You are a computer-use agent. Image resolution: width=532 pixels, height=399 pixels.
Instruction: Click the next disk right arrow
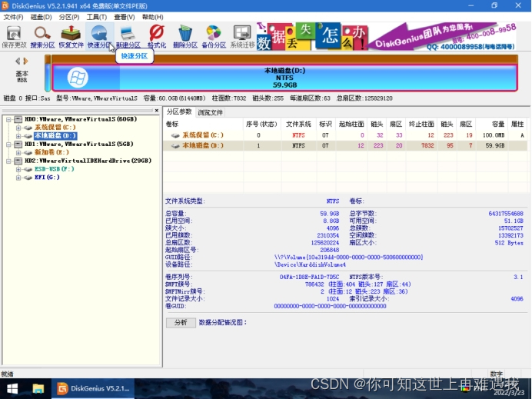pos(26,61)
